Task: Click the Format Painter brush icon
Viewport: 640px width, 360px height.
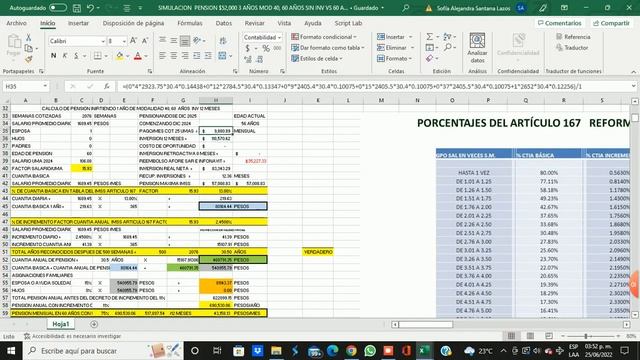Action: click(x=29, y=60)
